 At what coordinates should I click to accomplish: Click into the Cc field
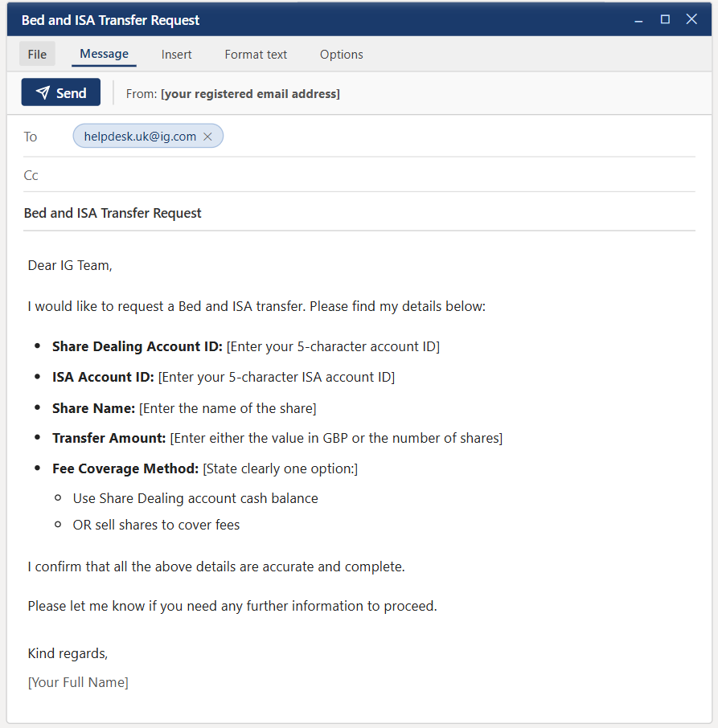click(x=362, y=175)
